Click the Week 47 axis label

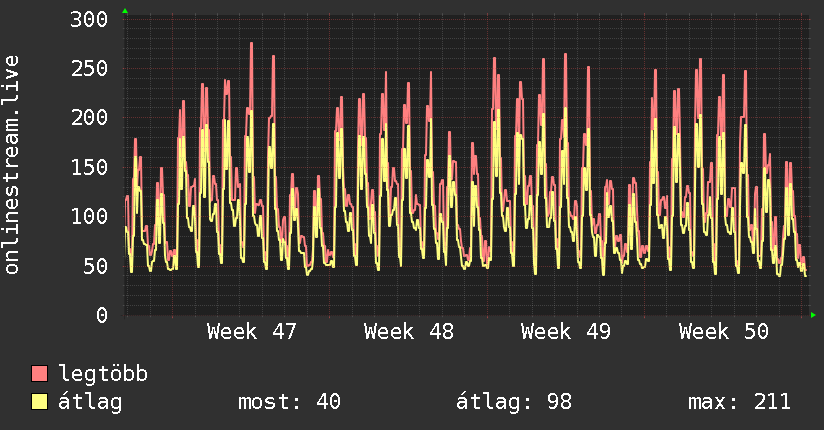coord(252,332)
